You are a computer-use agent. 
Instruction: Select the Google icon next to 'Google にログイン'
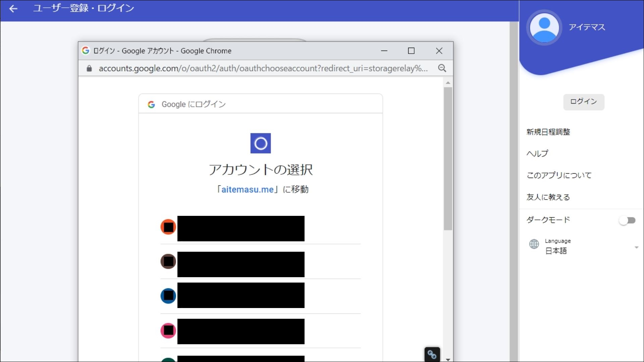click(152, 105)
